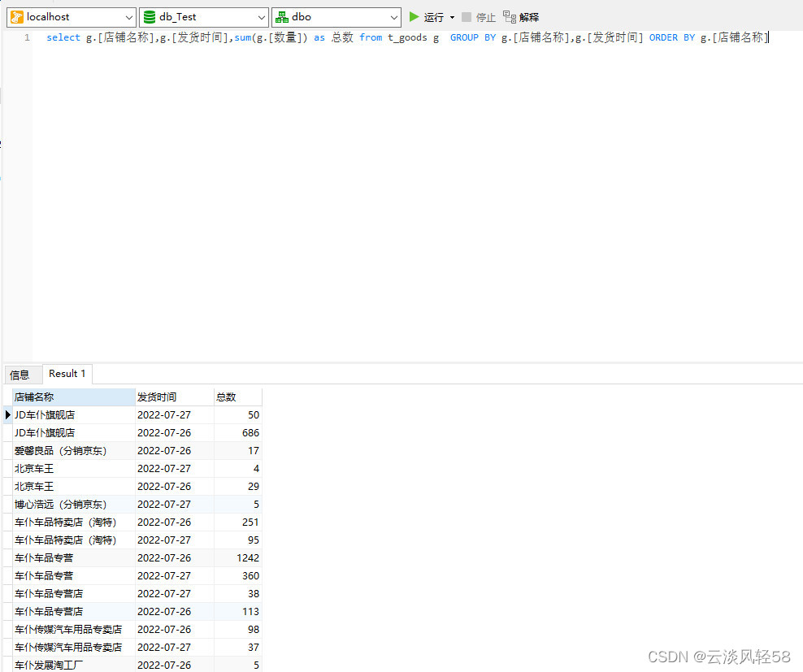
Task: Click the 'ORDER BY' keyword in the query
Action: tap(672, 37)
